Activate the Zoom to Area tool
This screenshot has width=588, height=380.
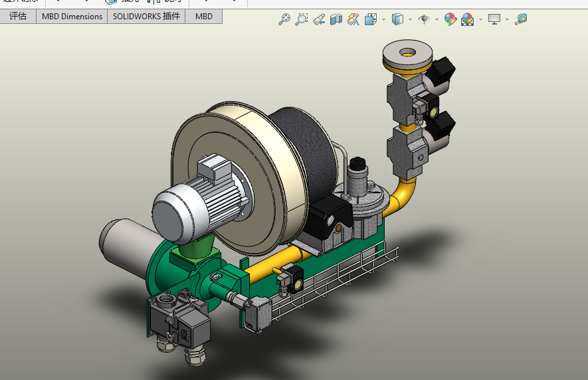point(302,19)
